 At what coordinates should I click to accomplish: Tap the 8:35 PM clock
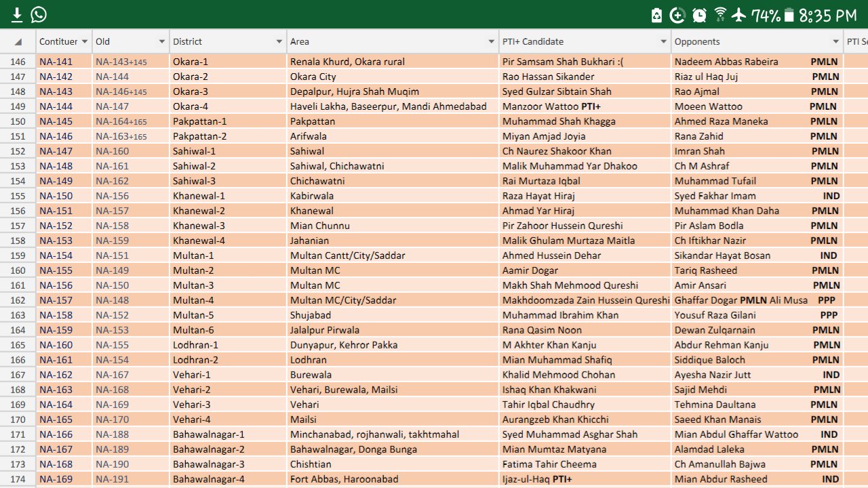(x=827, y=15)
